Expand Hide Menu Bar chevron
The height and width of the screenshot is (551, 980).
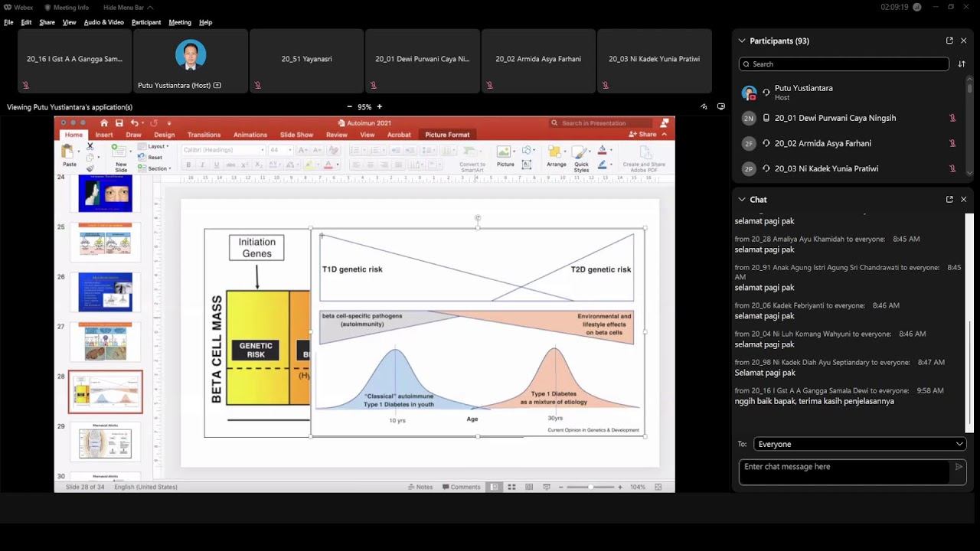150,8
